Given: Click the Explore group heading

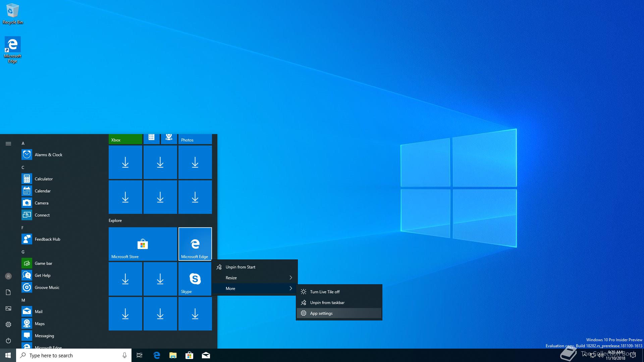Looking at the screenshot, I should [x=115, y=220].
